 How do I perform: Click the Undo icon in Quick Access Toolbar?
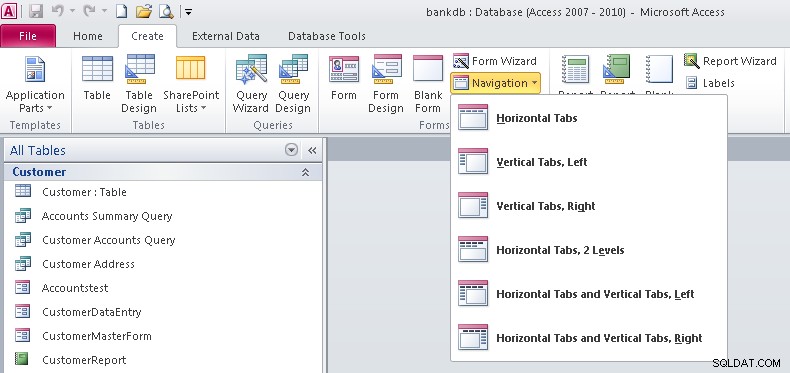tap(57, 11)
